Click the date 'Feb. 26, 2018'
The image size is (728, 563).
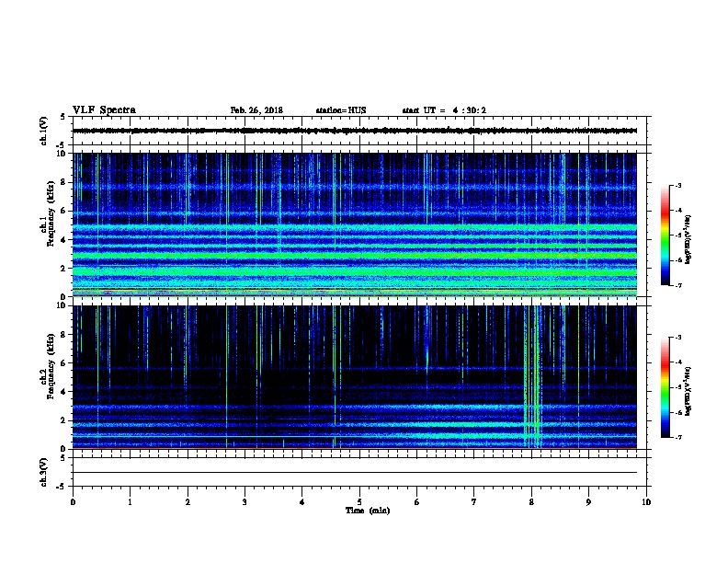(x=256, y=110)
